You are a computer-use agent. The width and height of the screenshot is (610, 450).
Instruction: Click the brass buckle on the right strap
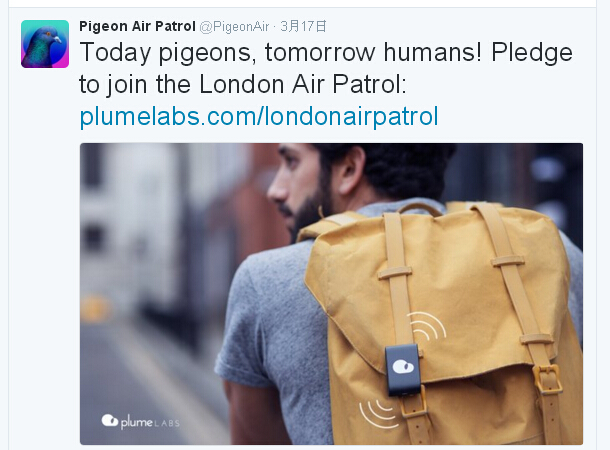pos(548,379)
